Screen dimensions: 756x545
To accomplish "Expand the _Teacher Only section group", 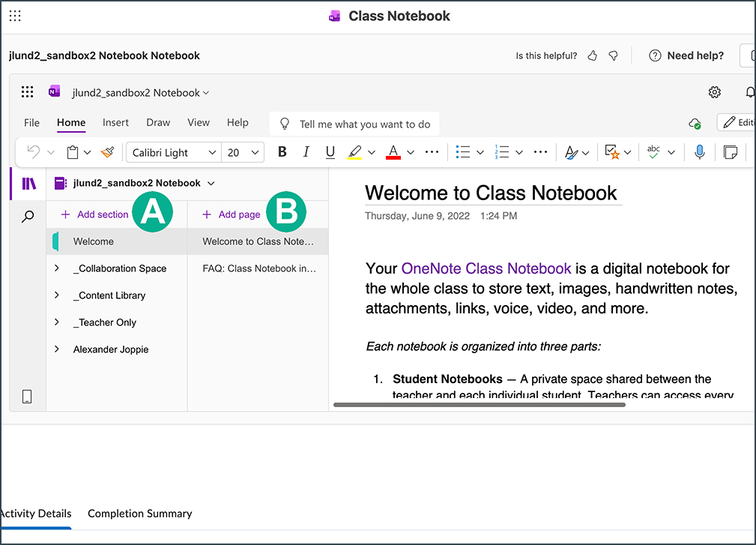I will pos(56,322).
